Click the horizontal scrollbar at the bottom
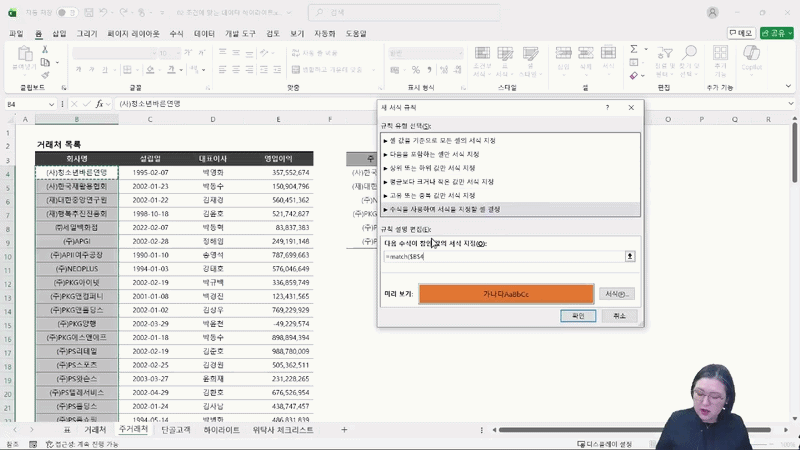The width and height of the screenshot is (800, 450). click(x=634, y=430)
